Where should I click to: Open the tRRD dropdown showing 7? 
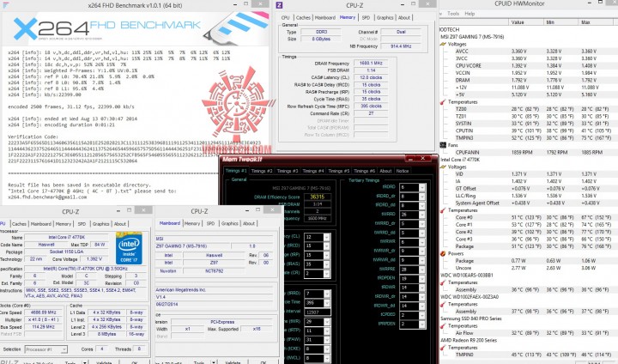(327, 294)
